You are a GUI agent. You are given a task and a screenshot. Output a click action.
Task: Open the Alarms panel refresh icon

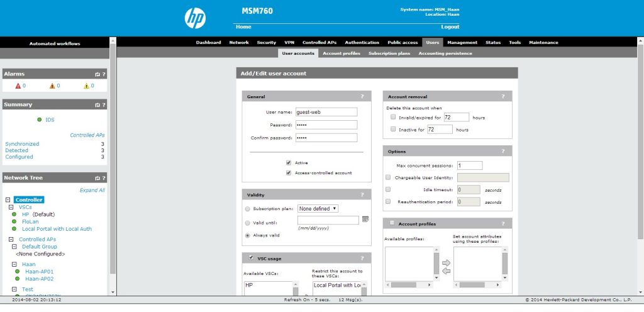click(97, 74)
